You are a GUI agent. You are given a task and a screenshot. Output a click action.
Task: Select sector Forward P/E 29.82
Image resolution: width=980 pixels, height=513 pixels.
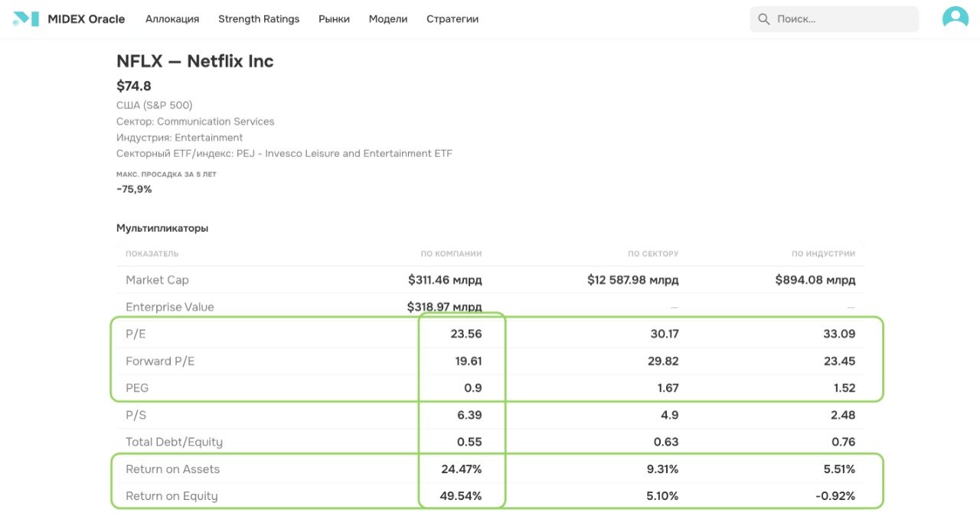(x=663, y=361)
